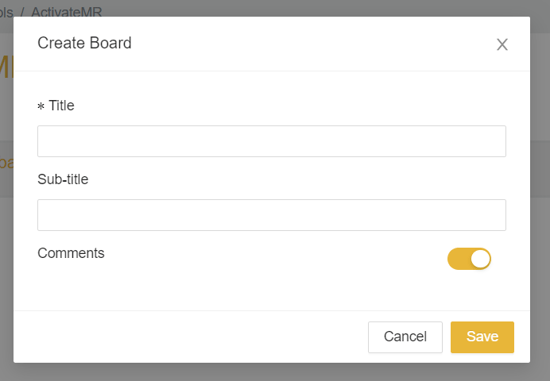550x381 pixels.
Task: Close the Create Board dialog with X
Action: tap(502, 45)
